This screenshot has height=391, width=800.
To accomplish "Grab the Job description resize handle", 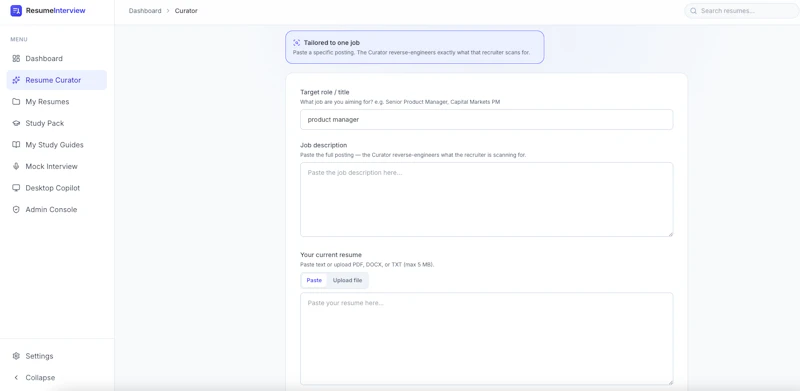I will click(670, 234).
